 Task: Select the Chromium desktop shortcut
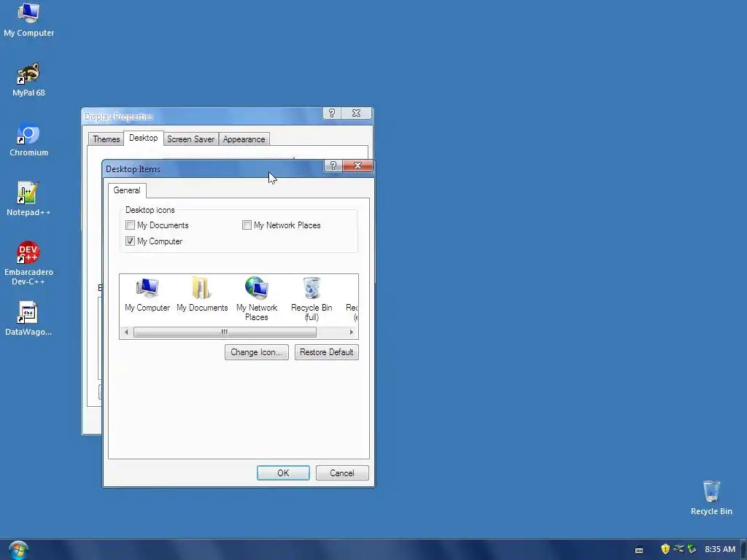pos(28,139)
